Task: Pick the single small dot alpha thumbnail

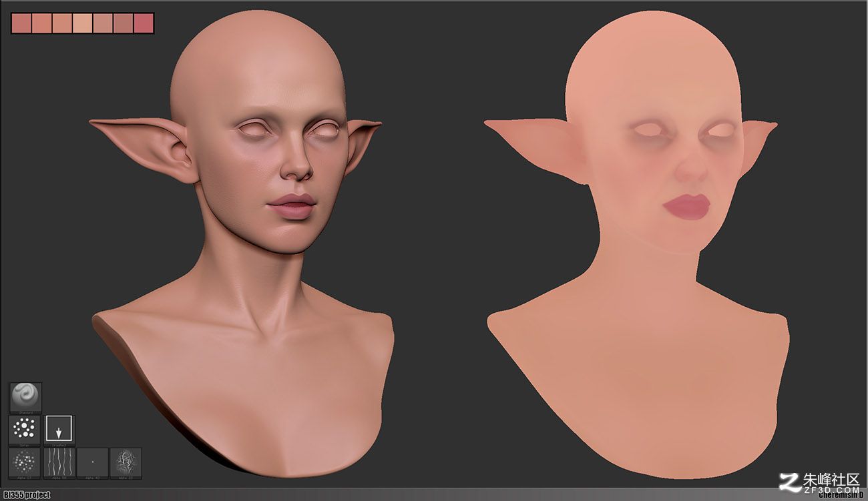Action: click(x=92, y=463)
